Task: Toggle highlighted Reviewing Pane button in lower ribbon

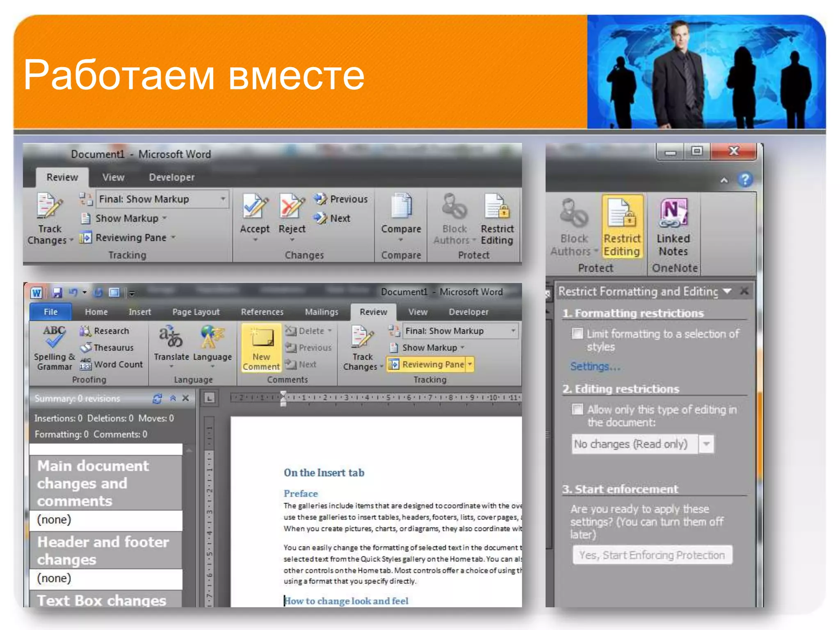Action: point(426,364)
